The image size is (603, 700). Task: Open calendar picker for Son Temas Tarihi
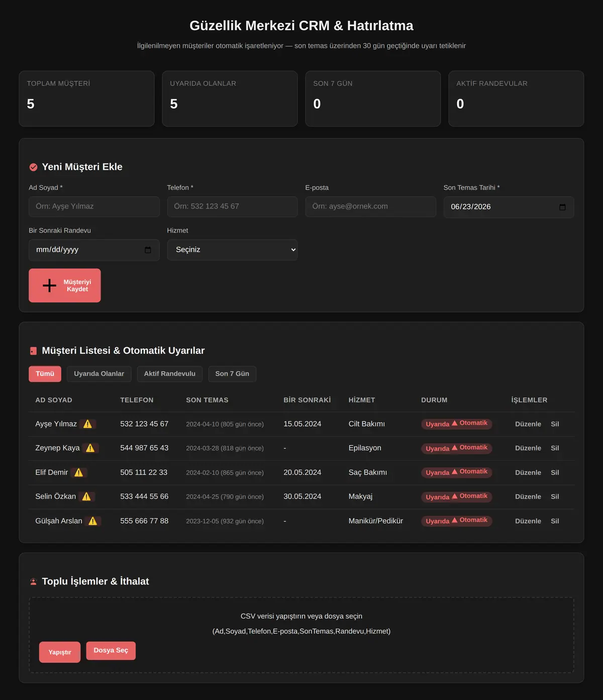[x=562, y=207]
